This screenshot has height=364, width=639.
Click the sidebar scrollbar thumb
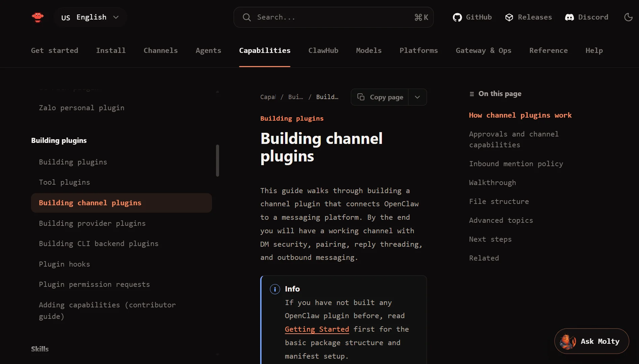click(217, 160)
